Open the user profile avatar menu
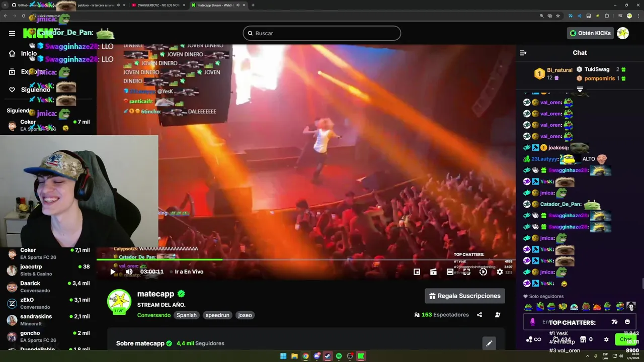The width and height of the screenshot is (644, 362). (623, 33)
